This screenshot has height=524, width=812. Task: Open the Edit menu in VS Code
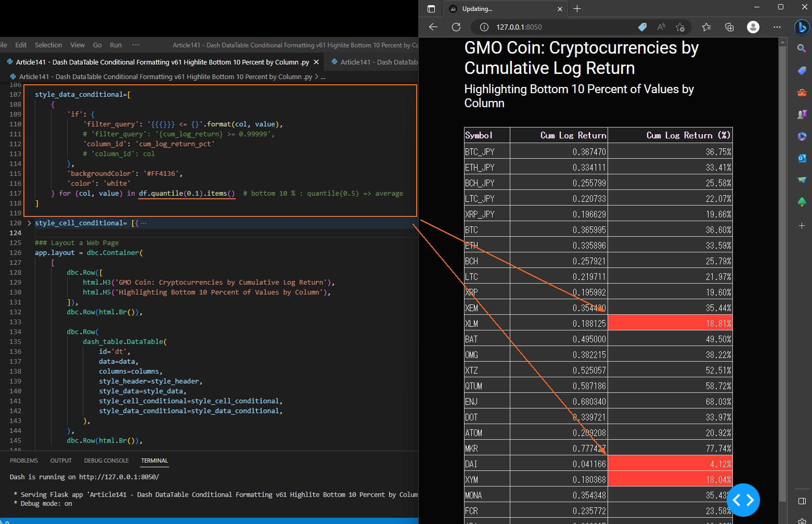pyautogui.click(x=21, y=45)
